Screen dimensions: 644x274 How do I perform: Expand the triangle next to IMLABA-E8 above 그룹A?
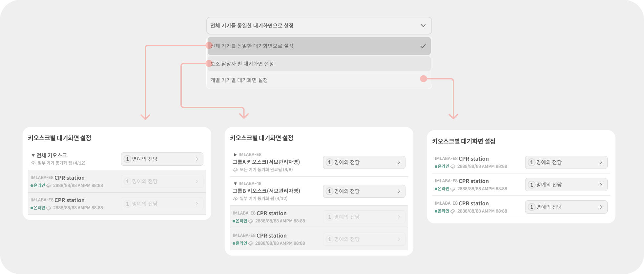pos(235,155)
